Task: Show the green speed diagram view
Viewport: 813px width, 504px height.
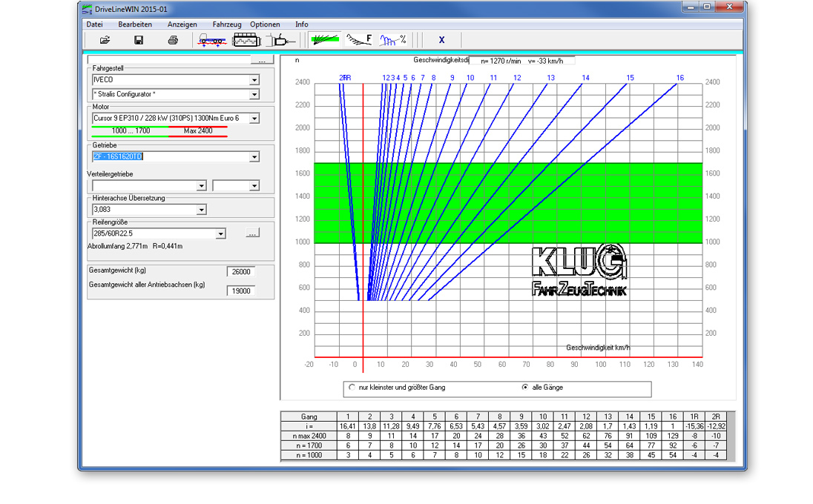Action: [x=325, y=40]
